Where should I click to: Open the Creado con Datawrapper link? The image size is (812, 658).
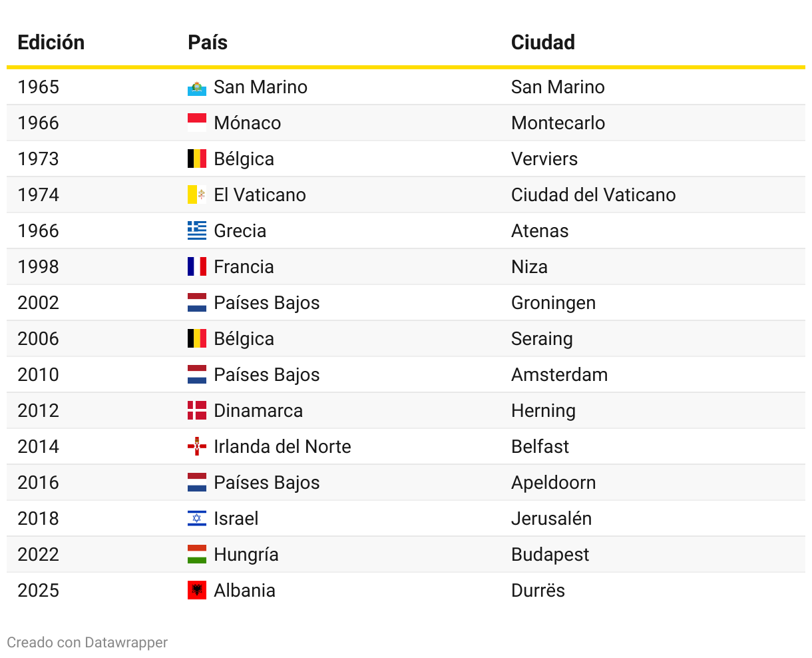click(87, 643)
